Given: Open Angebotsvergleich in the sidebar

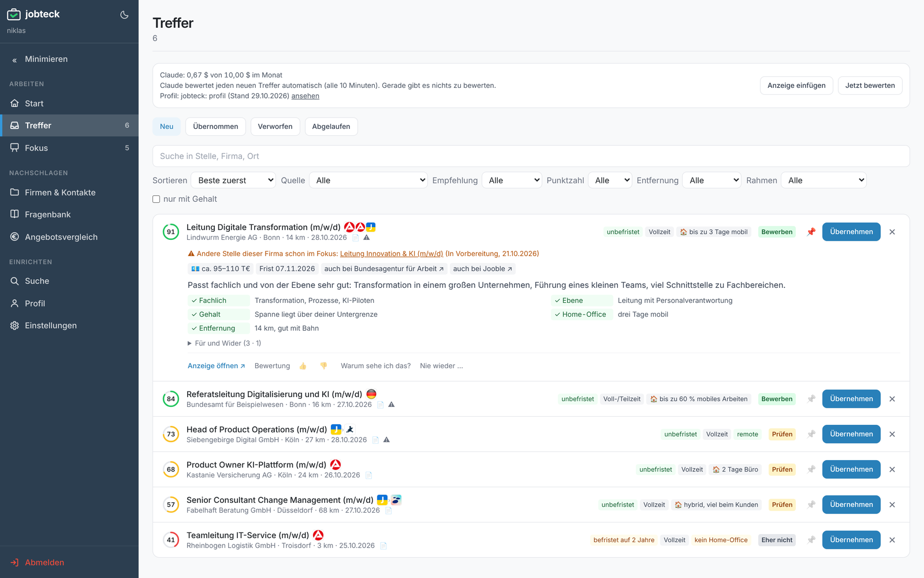Looking at the screenshot, I should coord(69,237).
